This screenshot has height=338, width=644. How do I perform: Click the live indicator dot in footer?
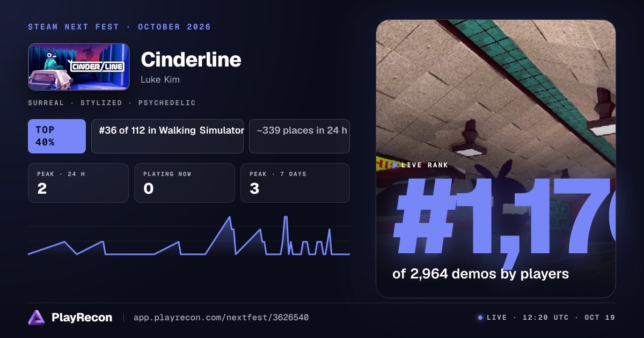[480, 318]
